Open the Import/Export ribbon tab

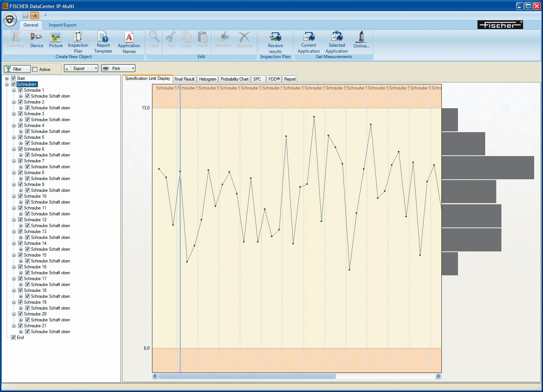(x=63, y=25)
